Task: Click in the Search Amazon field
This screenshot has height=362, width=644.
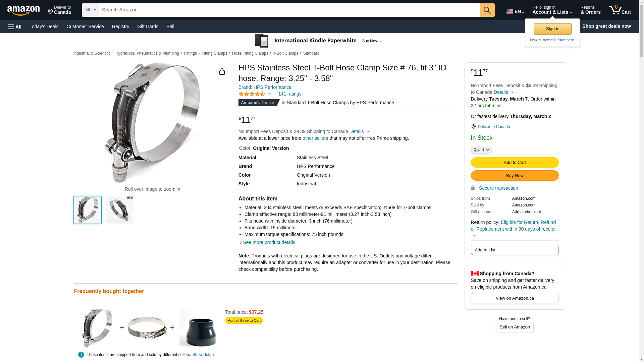Action: coord(289,10)
